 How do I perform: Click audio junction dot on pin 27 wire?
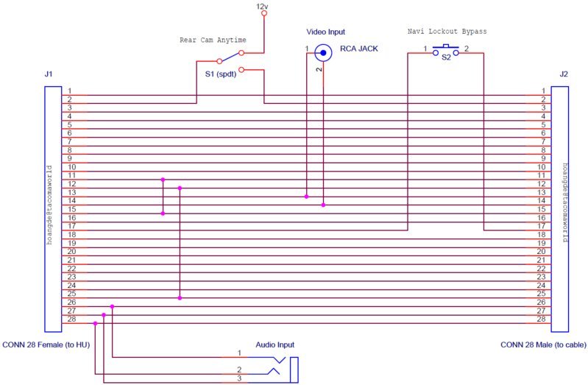pos(104,315)
